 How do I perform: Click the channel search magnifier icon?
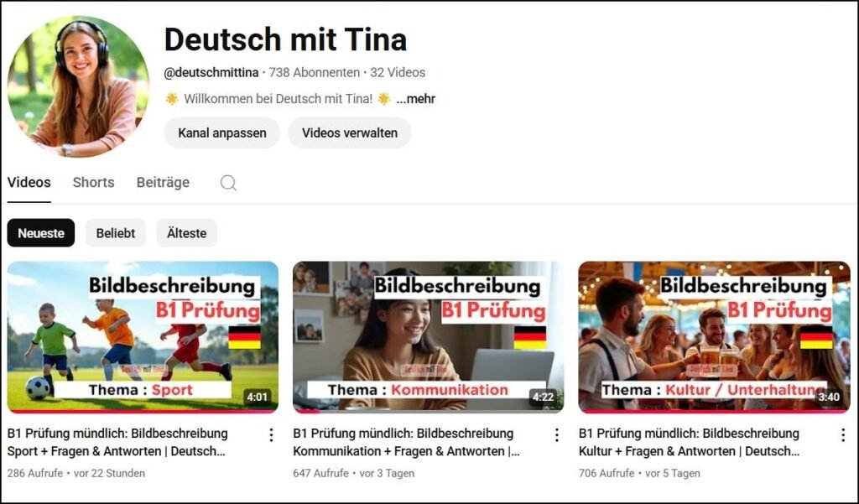pyautogui.click(x=228, y=183)
